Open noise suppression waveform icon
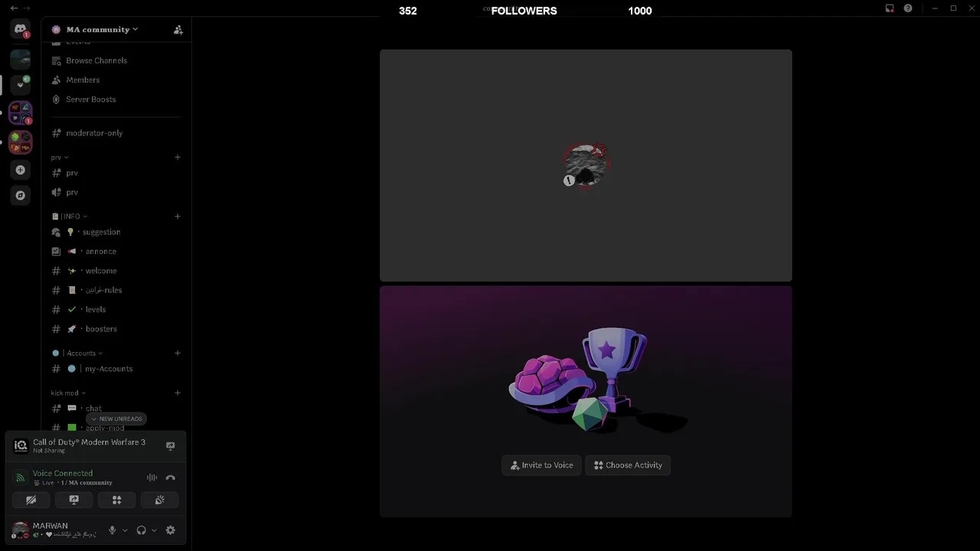This screenshot has height=551, width=980. [x=152, y=478]
